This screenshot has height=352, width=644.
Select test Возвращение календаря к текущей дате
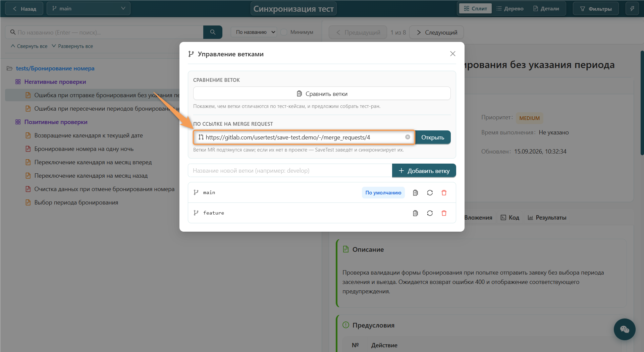89,135
